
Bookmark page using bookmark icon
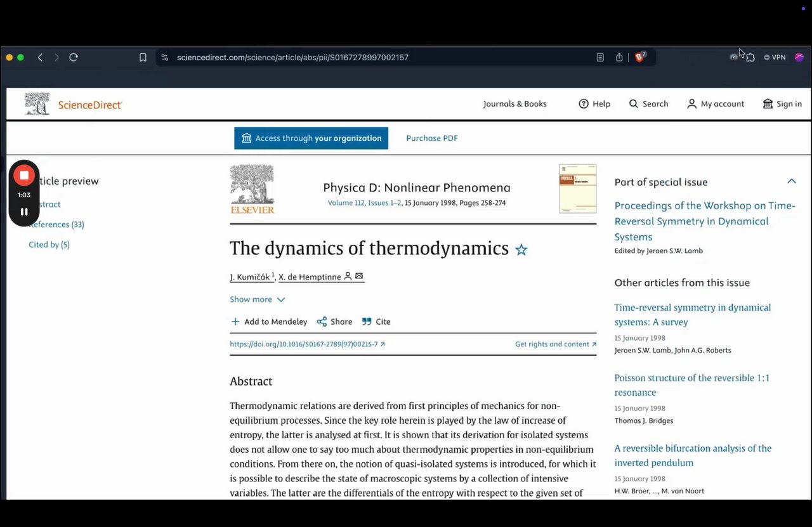pyautogui.click(x=143, y=57)
